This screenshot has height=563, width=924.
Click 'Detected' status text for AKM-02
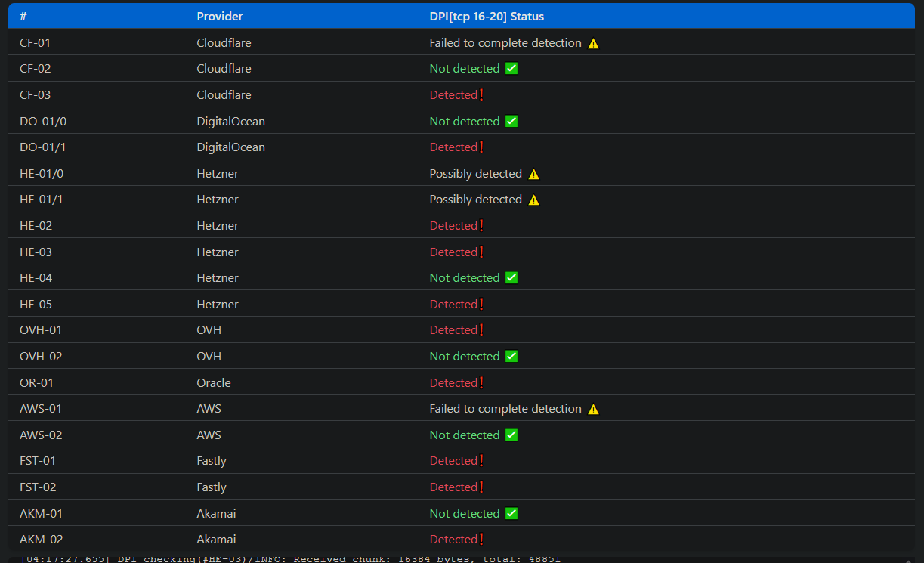[453, 540]
